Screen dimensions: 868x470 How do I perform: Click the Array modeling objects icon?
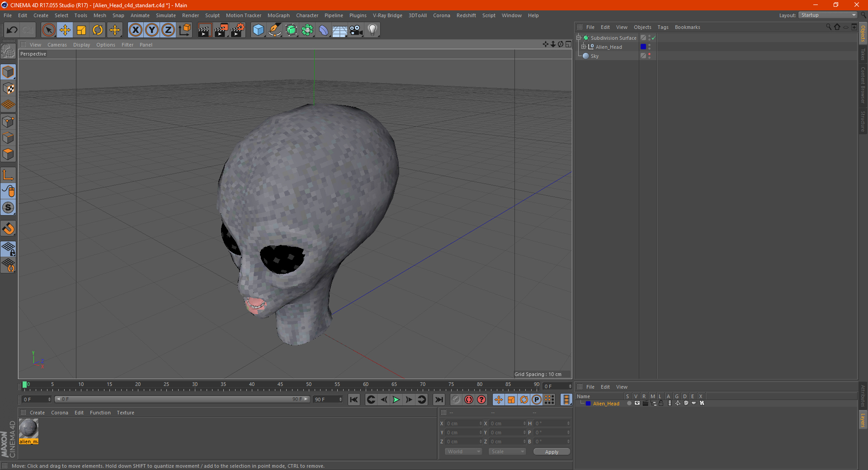pos(307,30)
